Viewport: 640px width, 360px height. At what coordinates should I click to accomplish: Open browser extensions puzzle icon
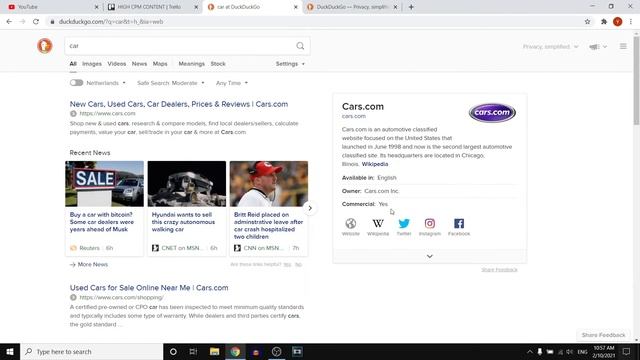click(x=604, y=22)
